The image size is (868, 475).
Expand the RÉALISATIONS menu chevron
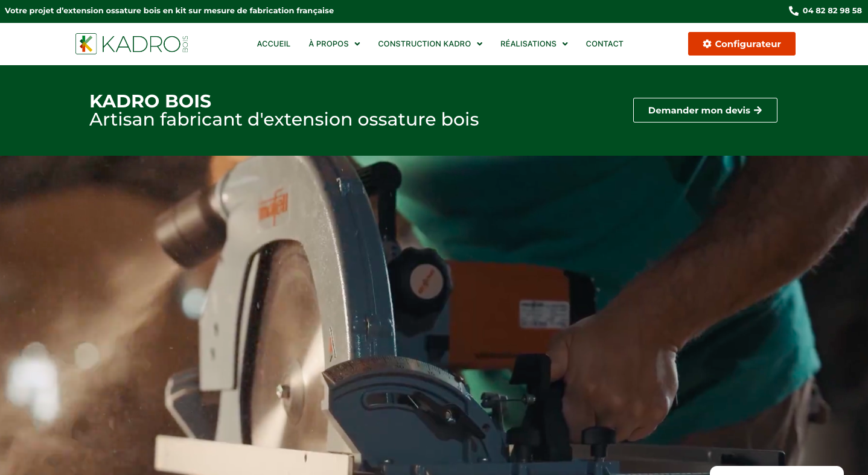pyautogui.click(x=565, y=43)
